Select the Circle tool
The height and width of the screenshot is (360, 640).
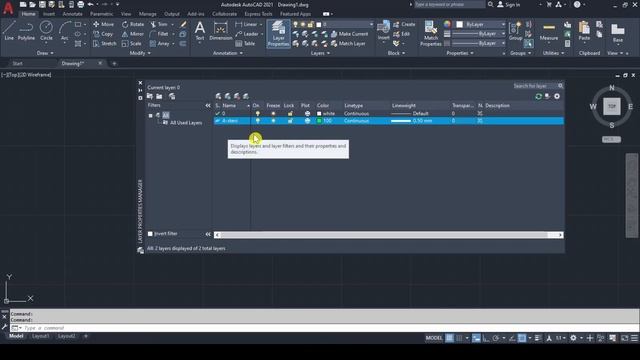46,31
